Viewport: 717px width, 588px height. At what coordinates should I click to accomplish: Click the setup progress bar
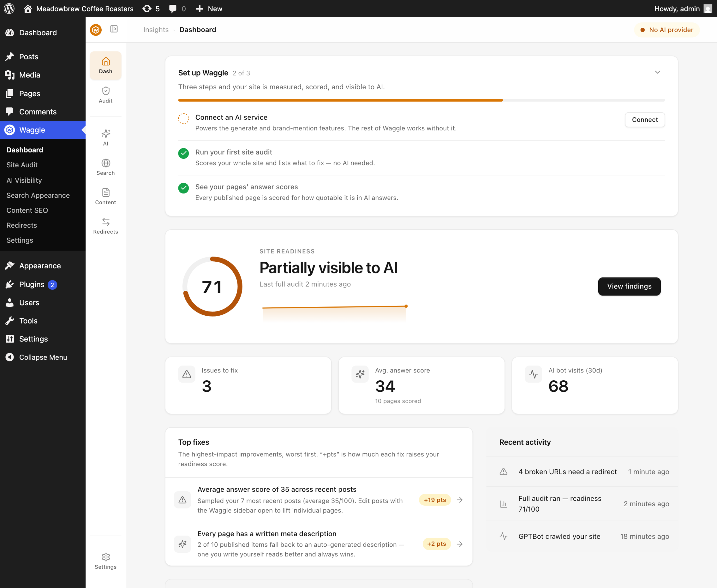(422, 100)
